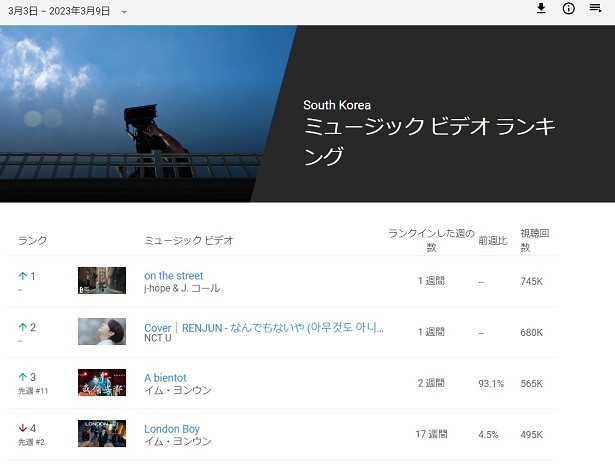Click the ランクインした週の数 column header
615x464 pixels.
click(x=430, y=240)
